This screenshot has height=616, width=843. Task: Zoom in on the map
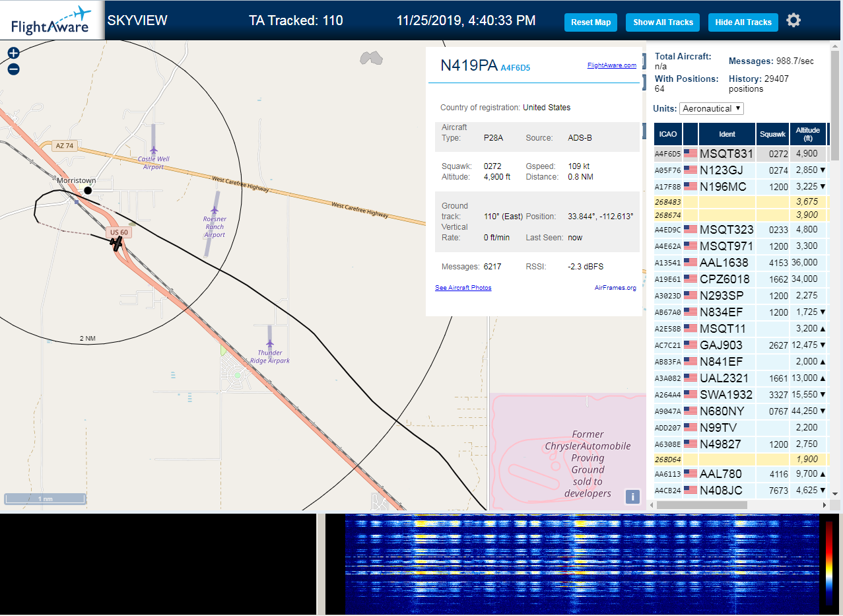point(13,53)
